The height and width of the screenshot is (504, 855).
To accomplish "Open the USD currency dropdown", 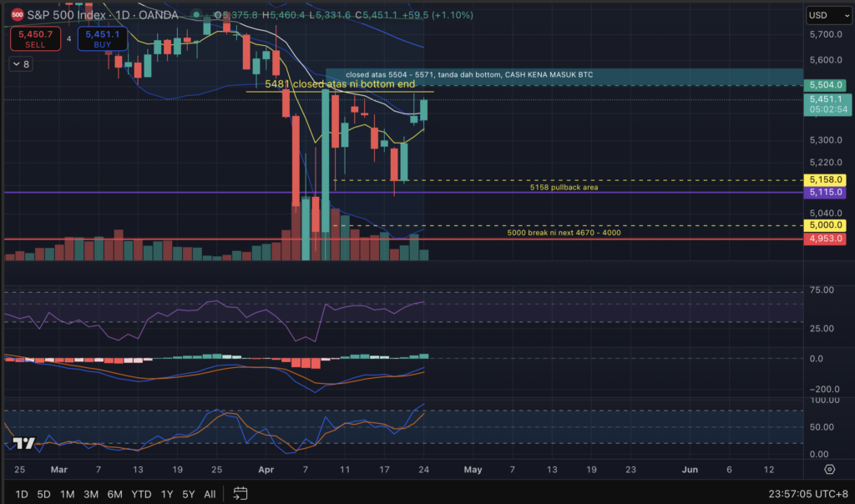I will click(x=829, y=15).
